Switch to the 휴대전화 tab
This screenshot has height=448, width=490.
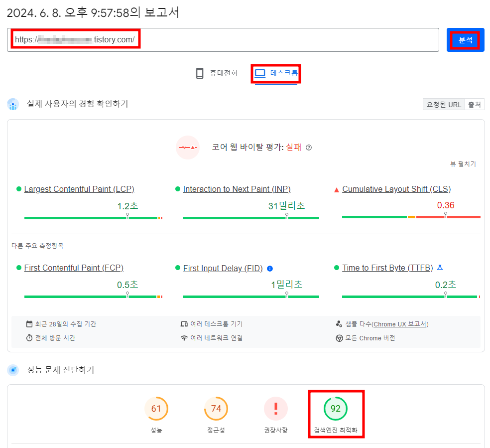click(x=217, y=73)
